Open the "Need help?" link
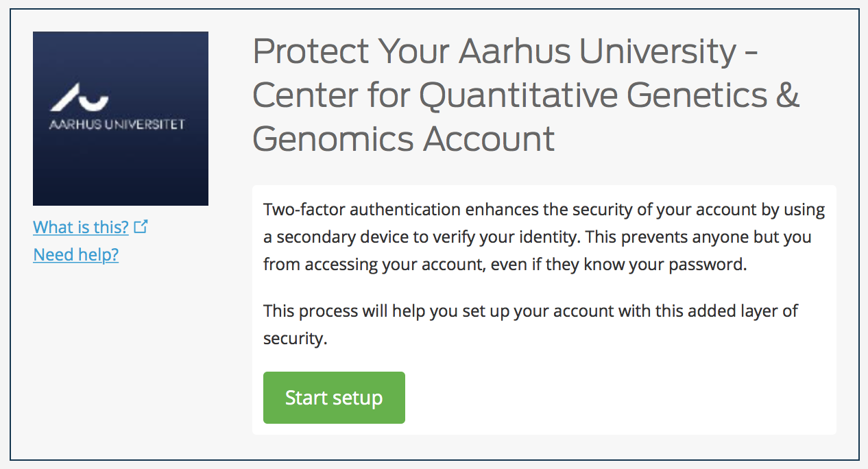Viewport: 868px width, 469px height. [x=76, y=255]
